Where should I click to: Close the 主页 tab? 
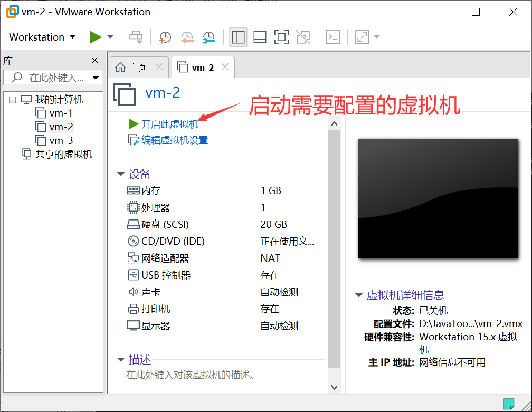159,67
